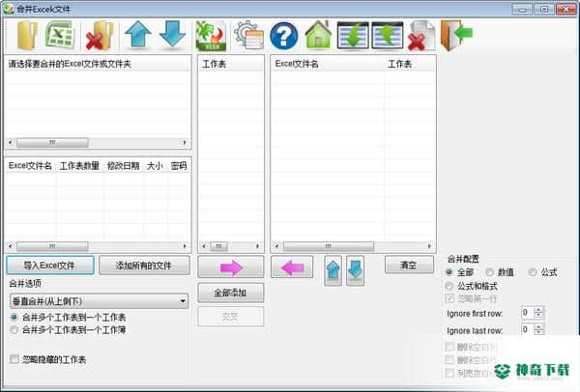Click the 修改日期 column header
Screen dimensions: 580x392
[x=123, y=166]
